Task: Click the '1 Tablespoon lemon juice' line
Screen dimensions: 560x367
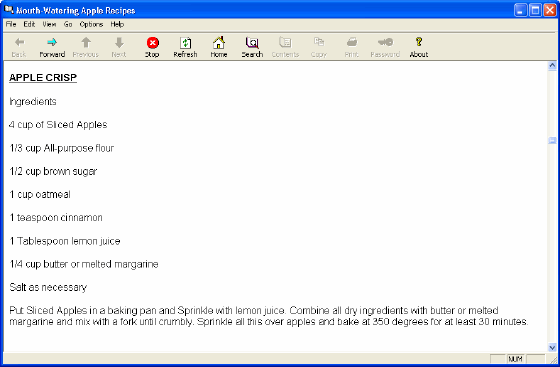Action: pos(65,241)
